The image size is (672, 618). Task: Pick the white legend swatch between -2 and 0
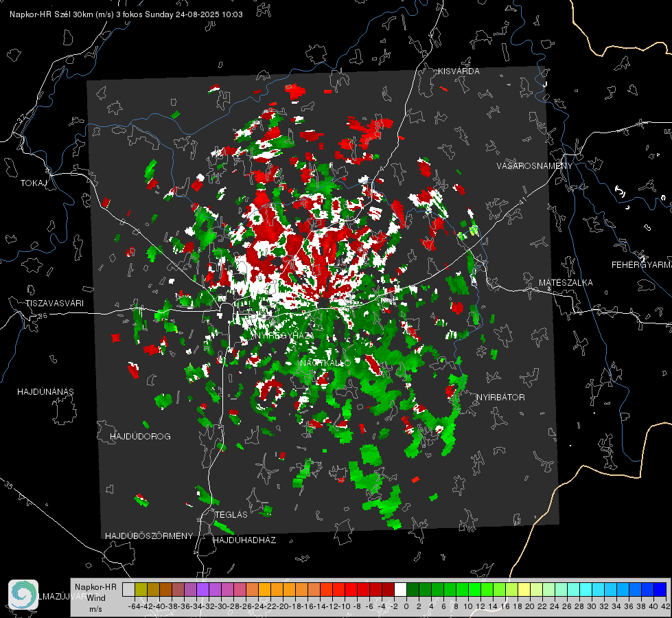[400, 589]
